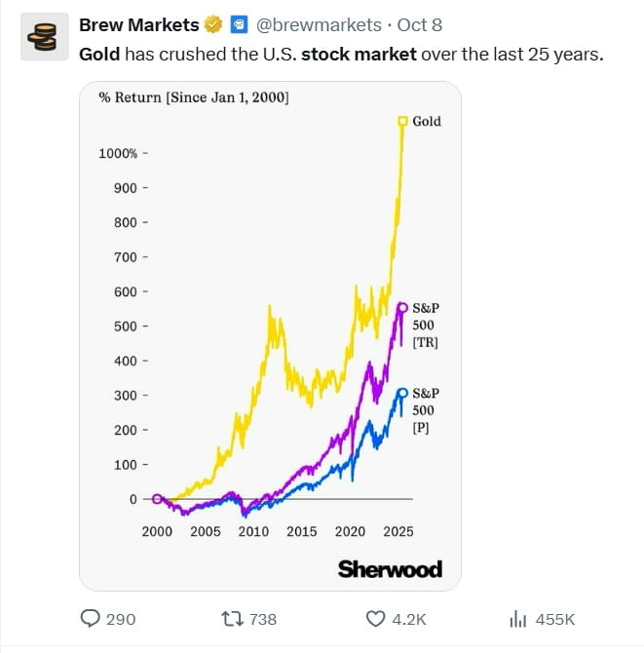
Task: Click the Brew Markets coin-stack avatar
Action: click(42, 36)
